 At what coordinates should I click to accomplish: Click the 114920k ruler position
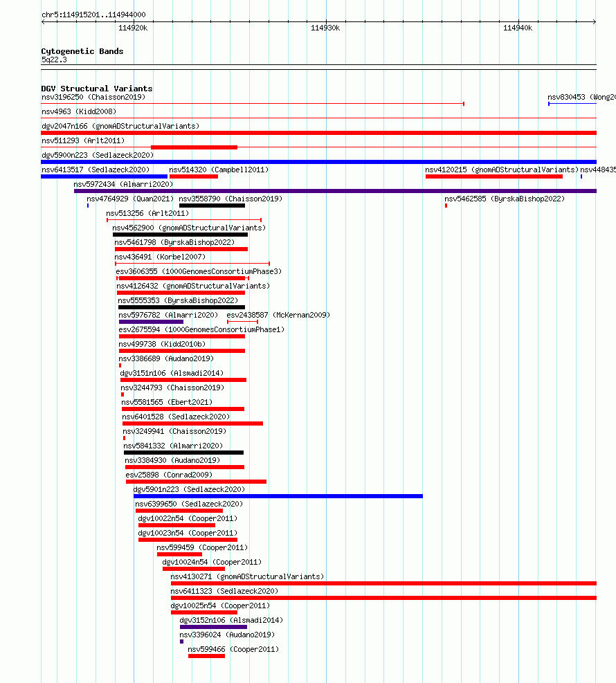(133, 28)
